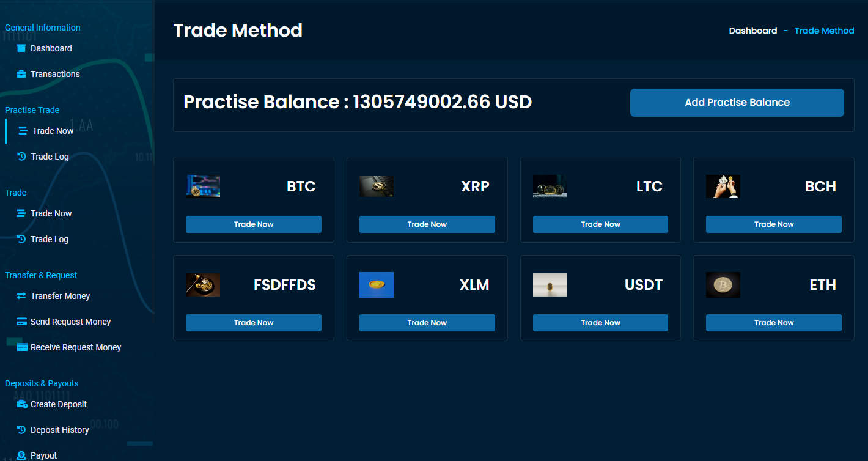Click the BCH currency label
Image resolution: width=868 pixels, height=461 pixels.
pos(820,186)
